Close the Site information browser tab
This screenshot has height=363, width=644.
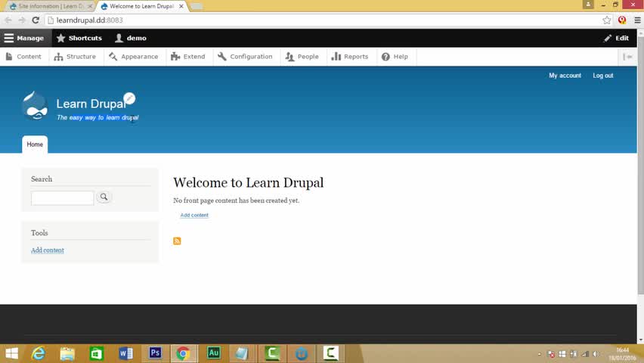pyautogui.click(x=89, y=6)
